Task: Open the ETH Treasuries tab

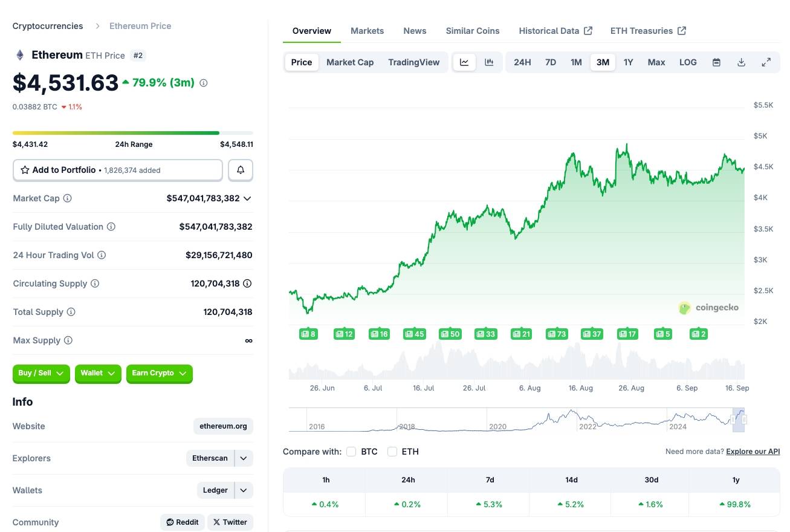Action: (x=648, y=31)
